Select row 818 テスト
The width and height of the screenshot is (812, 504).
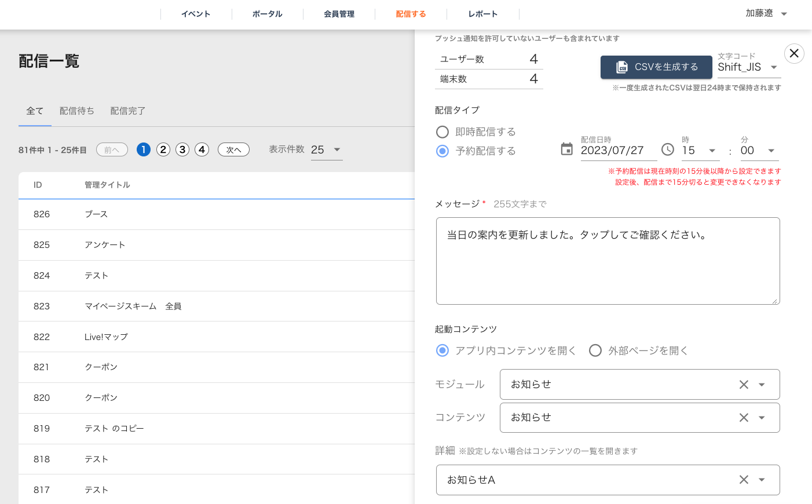[x=217, y=459]
